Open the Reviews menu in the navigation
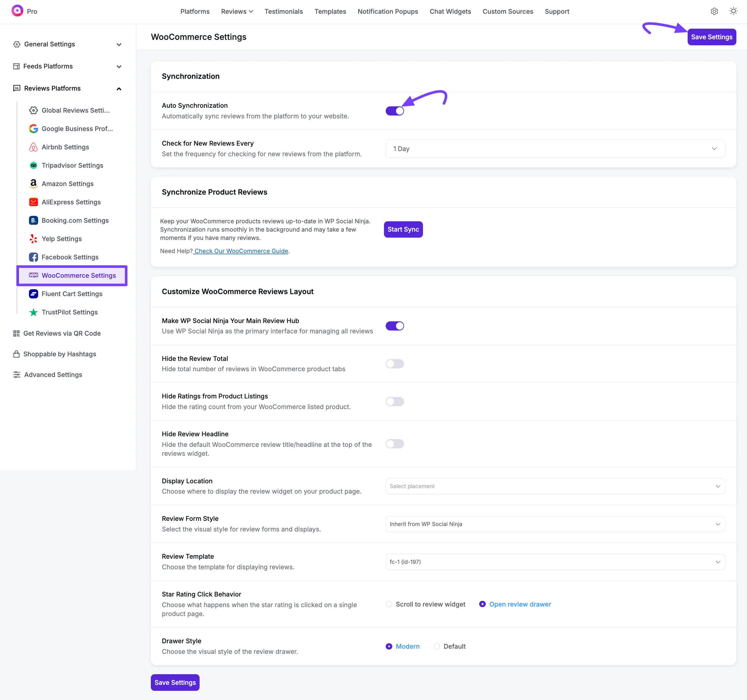 pyautogui.click(x=237, y=11)
